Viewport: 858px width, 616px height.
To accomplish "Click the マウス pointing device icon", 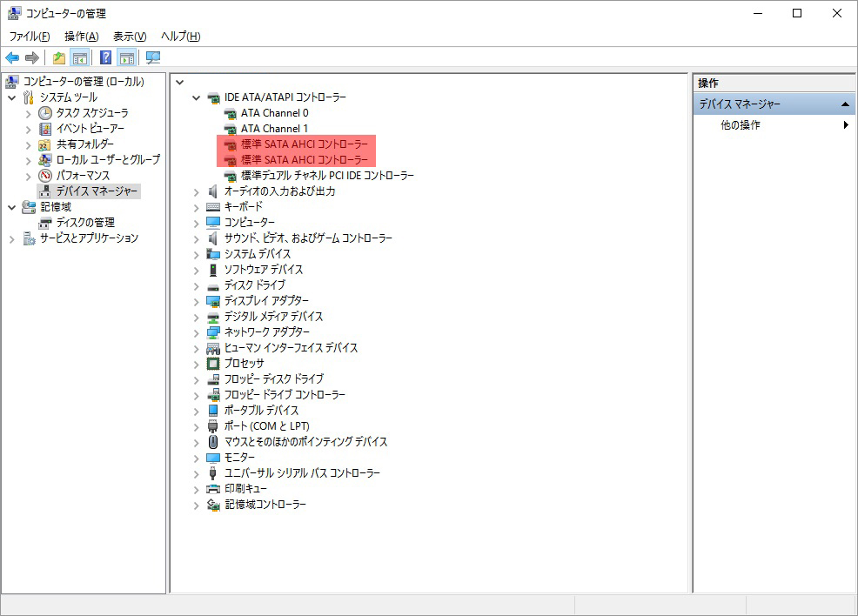I will pos(213,441).
